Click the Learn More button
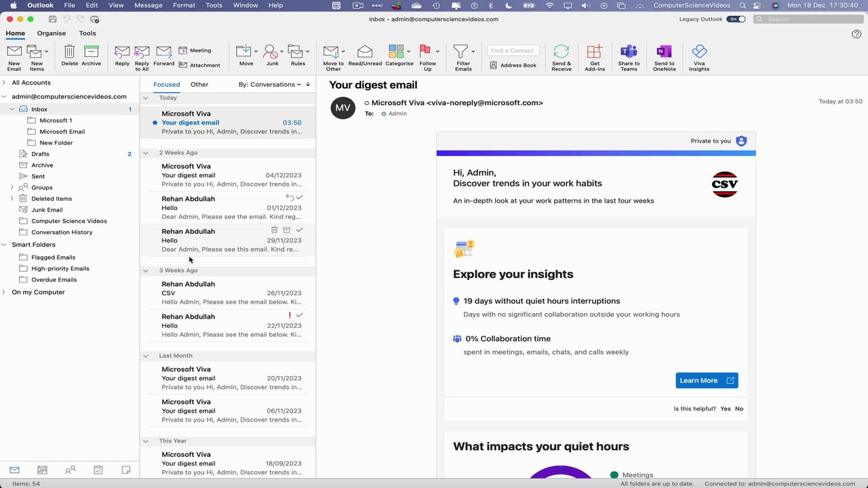868x488 pixels. click(707, 380)
